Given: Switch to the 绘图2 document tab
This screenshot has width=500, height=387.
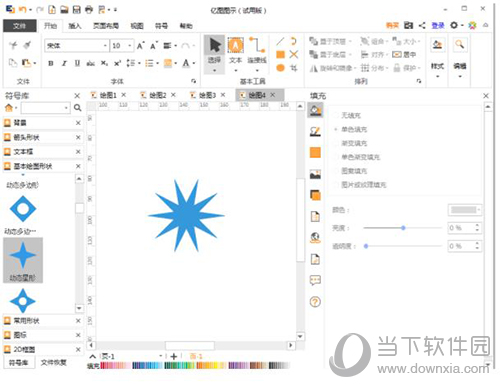Looking at the screenshot, I should coord(157,95).
